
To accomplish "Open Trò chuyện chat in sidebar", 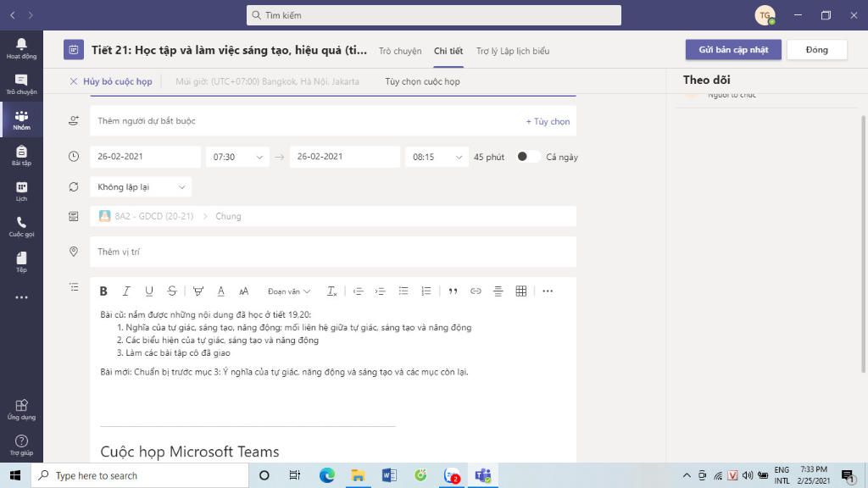I will point(21,84).
